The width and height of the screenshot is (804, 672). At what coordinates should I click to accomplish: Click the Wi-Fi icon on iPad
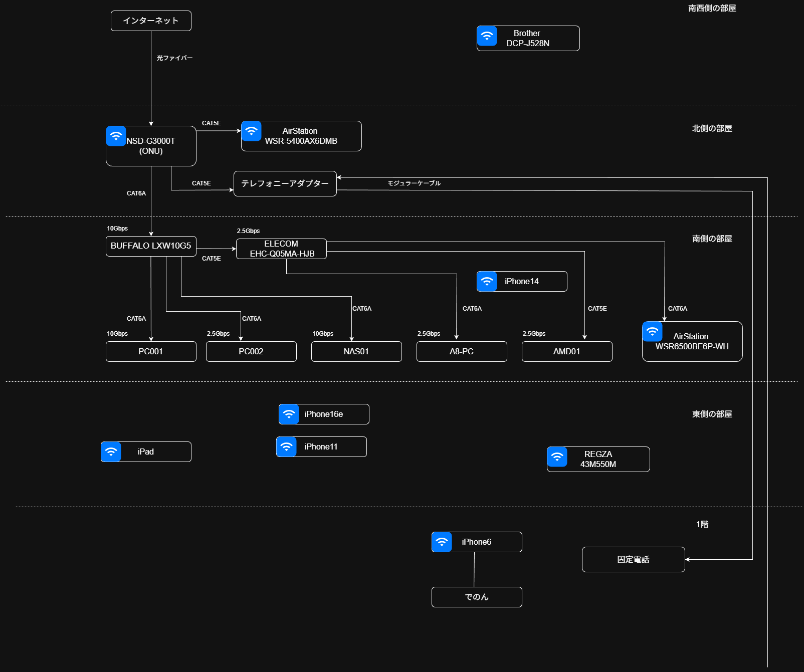tap(111, 452)
